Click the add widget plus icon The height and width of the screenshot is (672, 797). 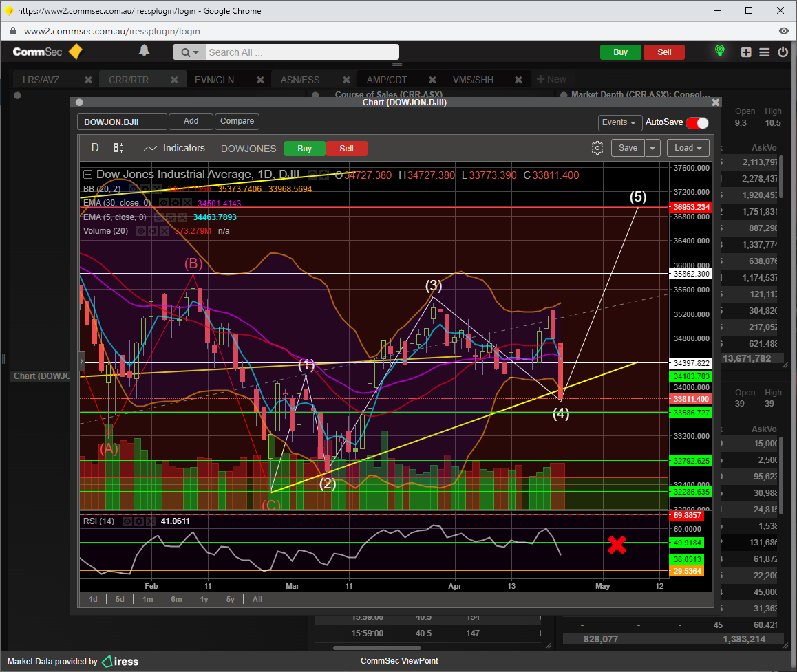coord(746,52)
